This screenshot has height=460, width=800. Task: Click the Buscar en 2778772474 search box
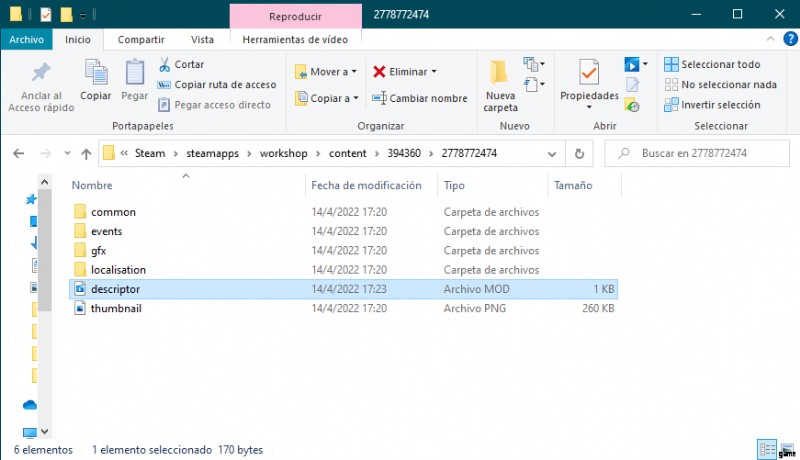click(x=700, y=154)
